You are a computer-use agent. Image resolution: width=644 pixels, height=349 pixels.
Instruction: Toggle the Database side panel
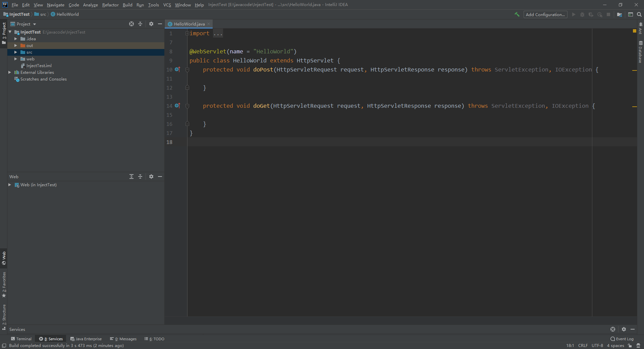point(640,52)
